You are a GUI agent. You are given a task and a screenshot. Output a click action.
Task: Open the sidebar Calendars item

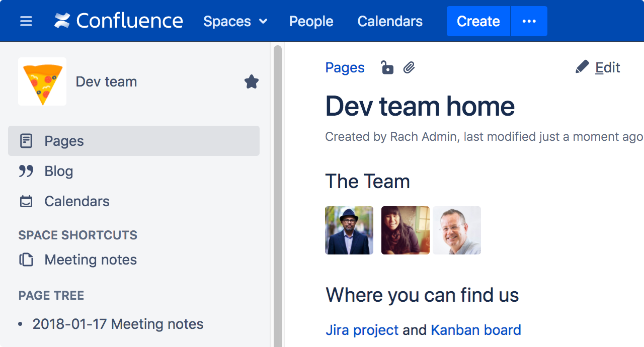[x=76, y=201]
